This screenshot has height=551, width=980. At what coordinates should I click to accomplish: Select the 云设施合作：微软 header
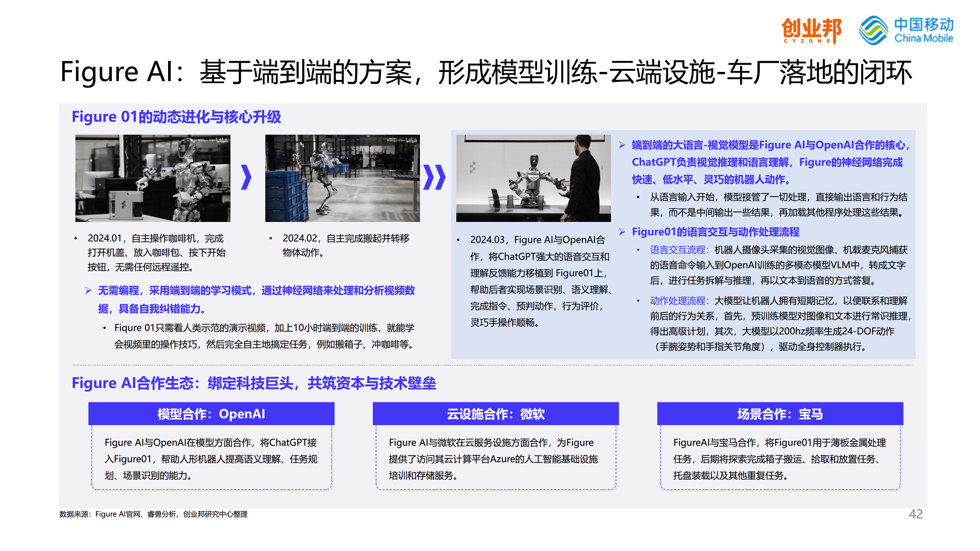(496, 414)
